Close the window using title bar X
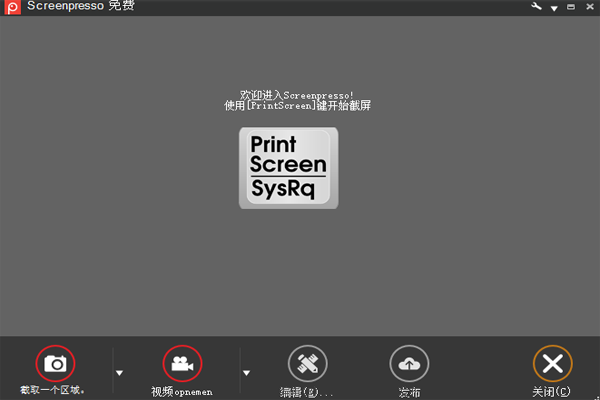 (589, 7)
